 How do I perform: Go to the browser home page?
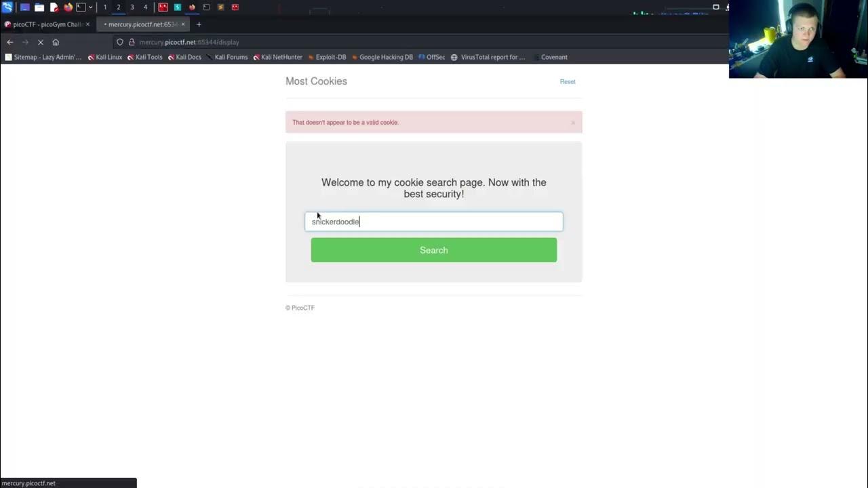tap(56, 42)
